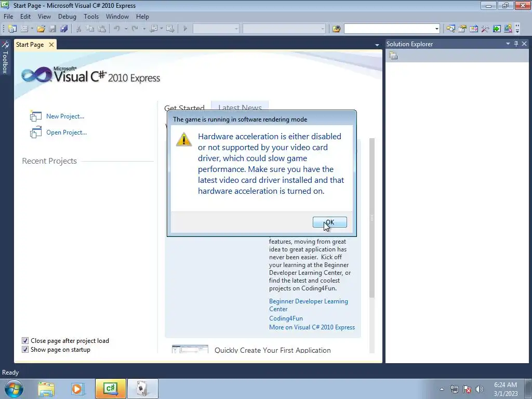Click the Windows Start orb

(x=14, y=389)
